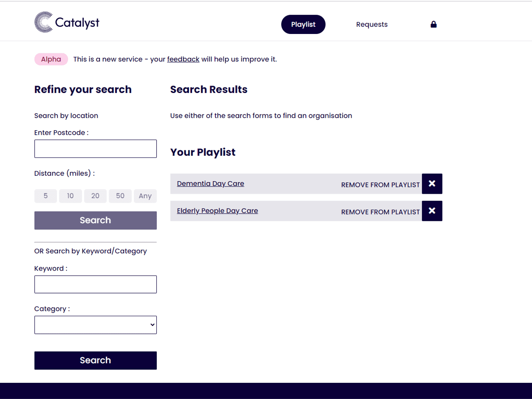Image resolution: width=532 pixels, height=399 pixels.
Task: Open the feedback link
Action: click(x=183, y=59)
